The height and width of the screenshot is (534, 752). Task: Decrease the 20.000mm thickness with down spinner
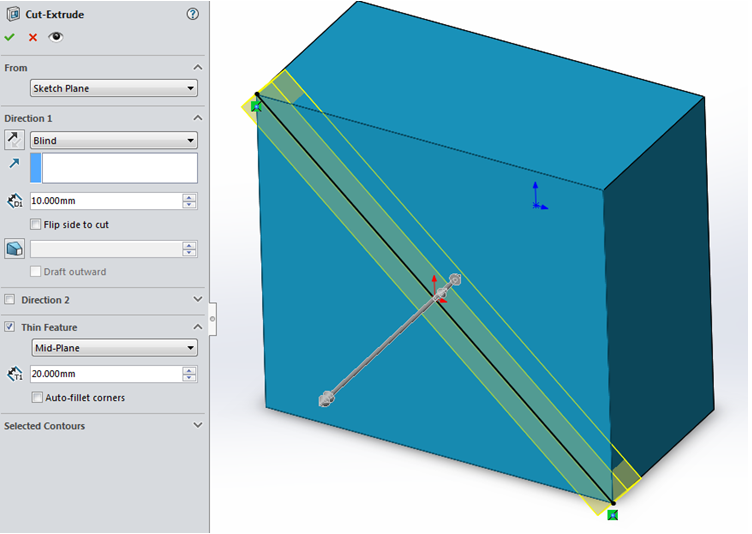point(189,378)
